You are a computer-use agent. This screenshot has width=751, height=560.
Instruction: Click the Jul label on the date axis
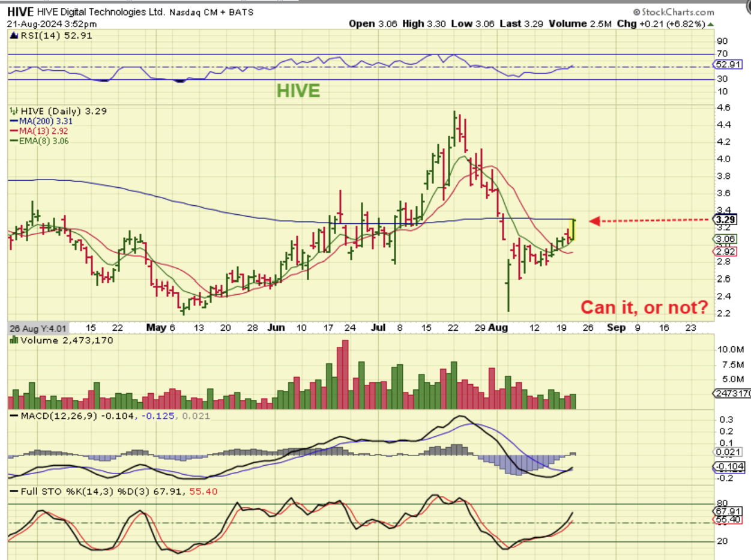[x=378, y=328]
